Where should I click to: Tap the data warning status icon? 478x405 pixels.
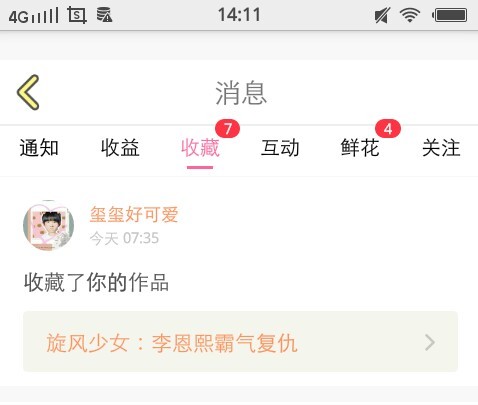104,15
